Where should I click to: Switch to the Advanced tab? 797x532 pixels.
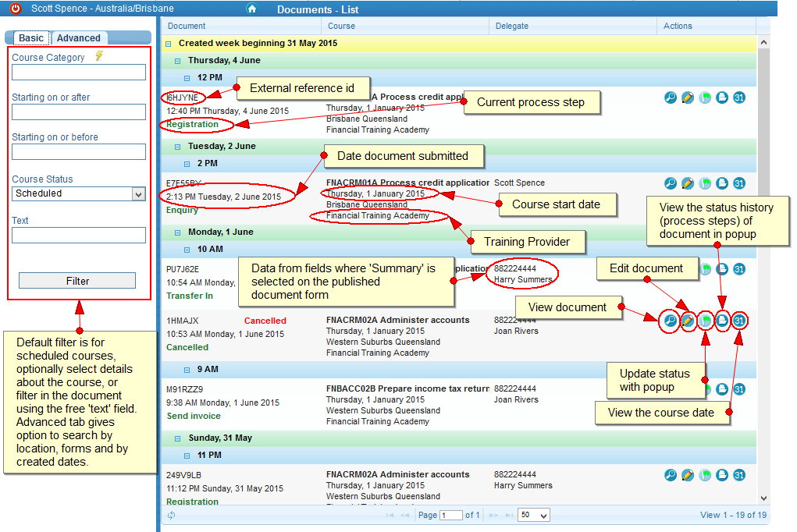(x=78, y=38)
